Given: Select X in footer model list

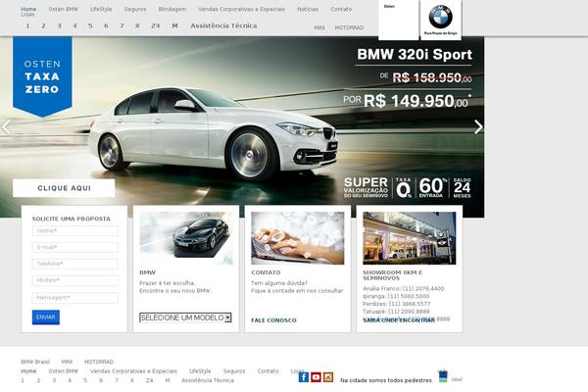Looking at the screenshot, I should click(x=132, y=380).
